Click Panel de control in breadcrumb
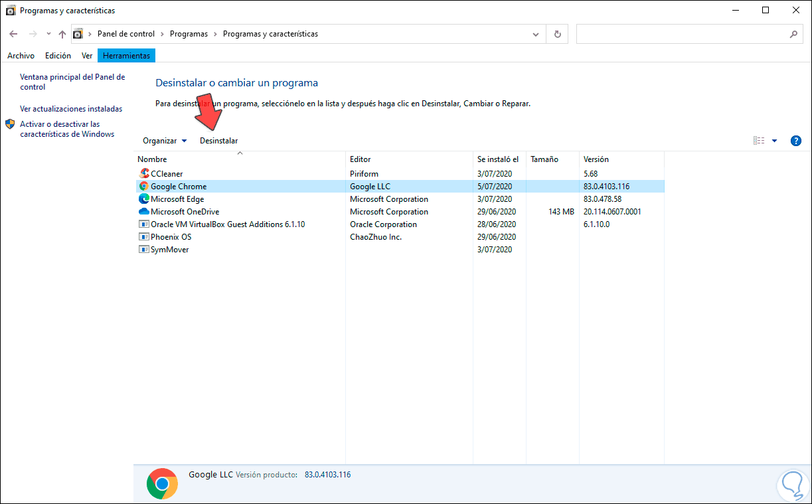The image size is (812, 504). pos(126,34)
